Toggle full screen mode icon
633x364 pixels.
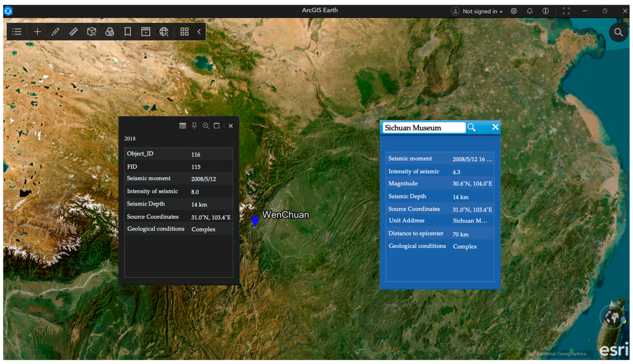(566, 11)
